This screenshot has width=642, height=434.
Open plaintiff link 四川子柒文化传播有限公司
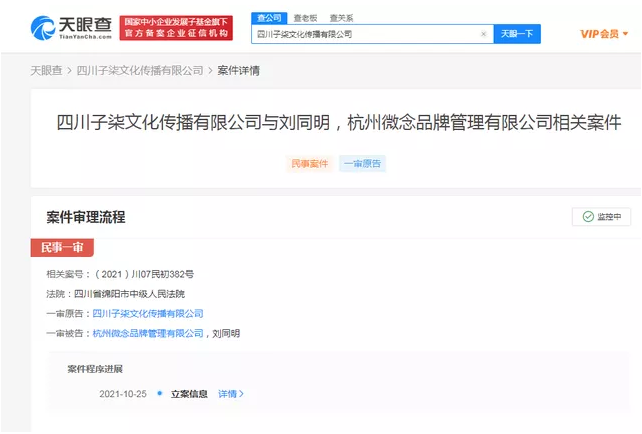pos(148,314)
